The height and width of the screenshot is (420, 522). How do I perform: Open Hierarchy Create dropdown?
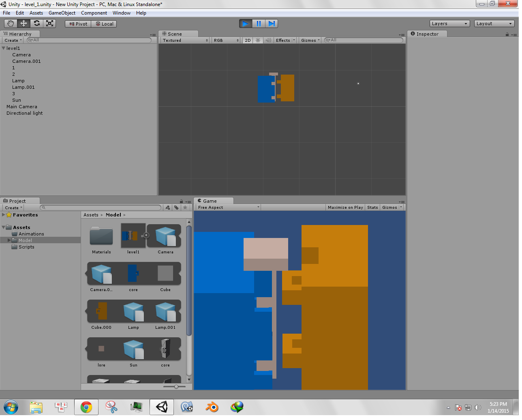[13, 40]
